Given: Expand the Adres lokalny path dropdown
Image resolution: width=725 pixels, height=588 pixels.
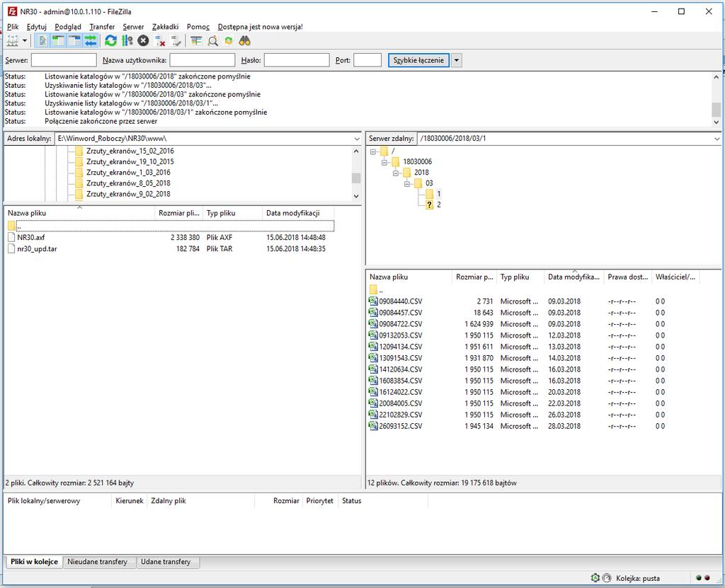Looking at the screenshot, I should [357, 139].
